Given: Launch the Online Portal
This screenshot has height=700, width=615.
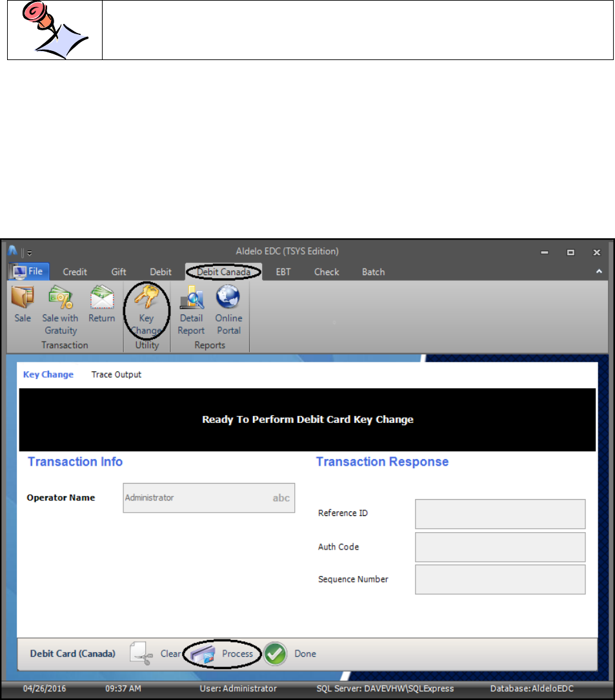Looking at the screenshot, I should tap(229, 311).
